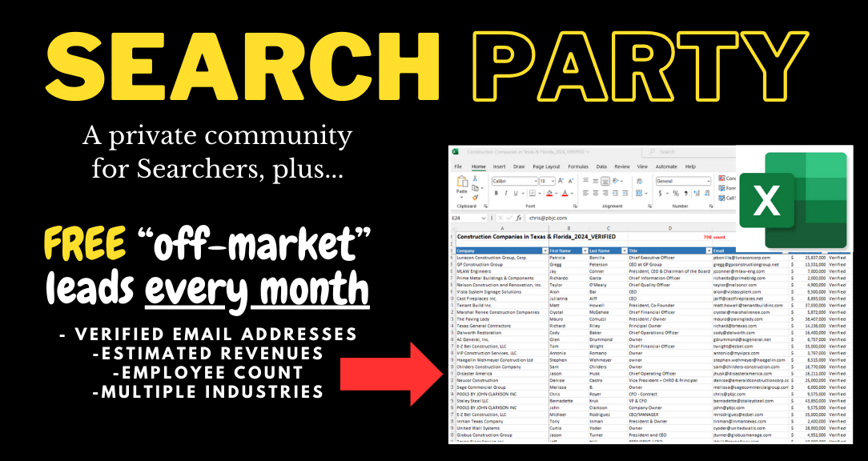Image resolution: width=868 pixels, height=461 pixels.
Task: Click the Decrease Decimal icon
Action: [x=706, y=193]
